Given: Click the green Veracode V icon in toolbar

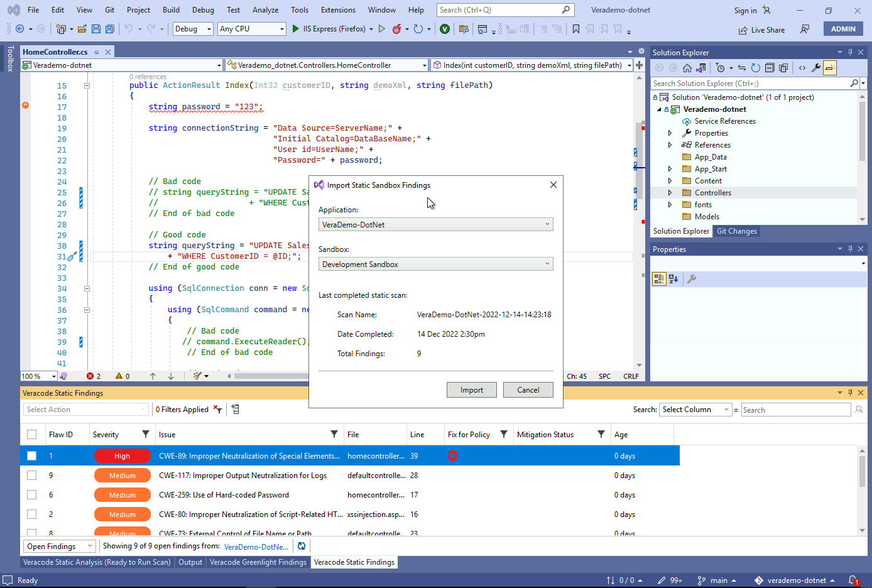Looking at the screenshot, I should pyautogui.click(x=445, y=29).
